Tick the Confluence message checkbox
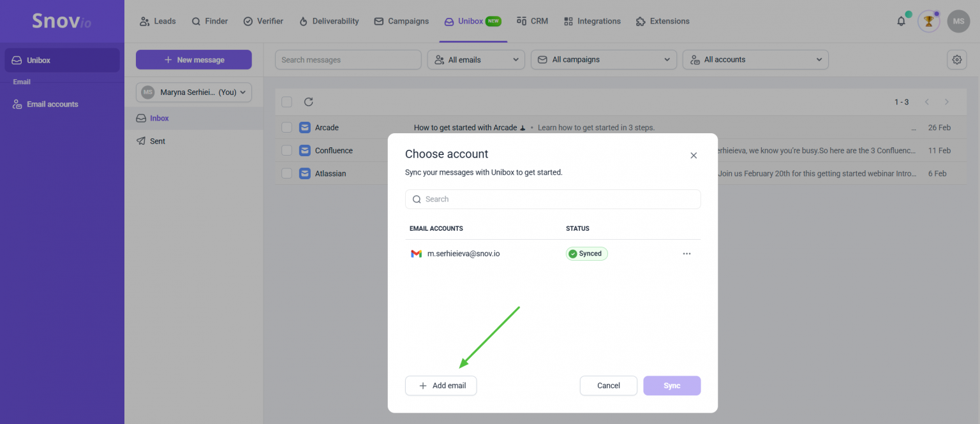The image size is (980, 424). (x=287, y=150)
